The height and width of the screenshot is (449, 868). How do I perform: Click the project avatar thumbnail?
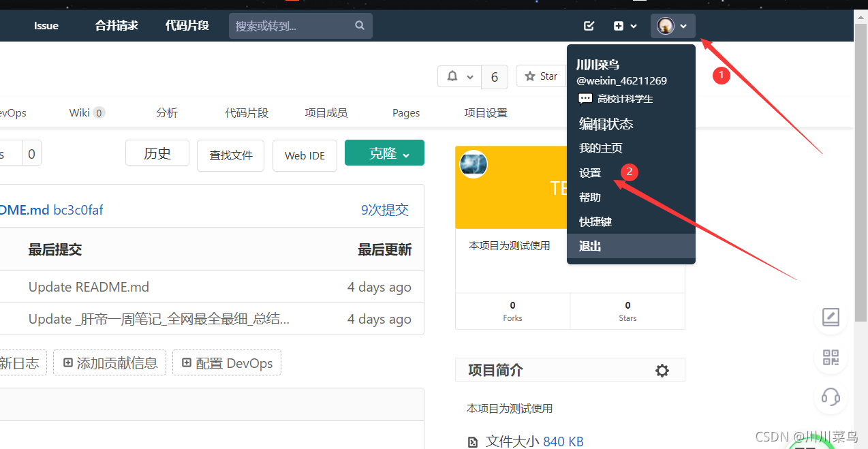(474, 165)
